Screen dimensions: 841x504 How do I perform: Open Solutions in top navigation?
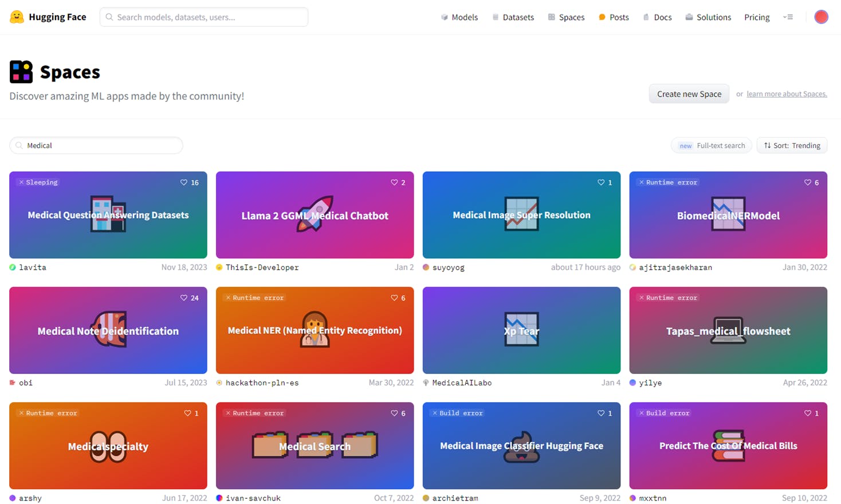708,17
